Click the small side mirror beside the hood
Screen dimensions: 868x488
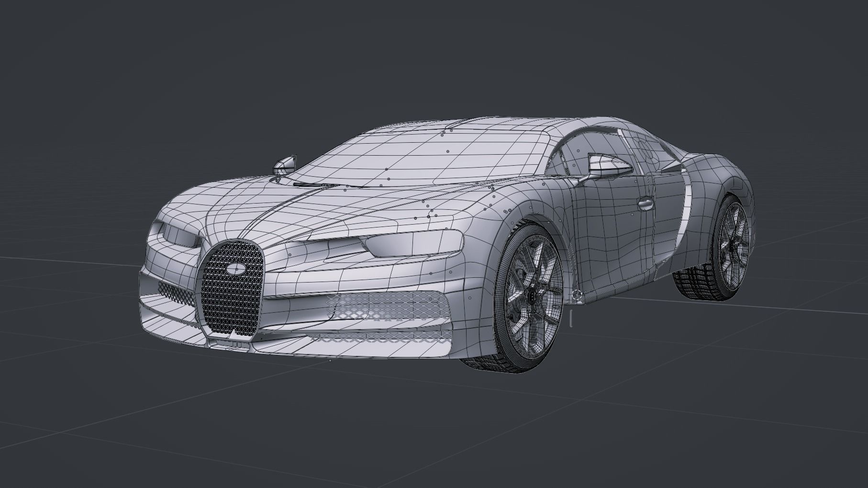tap(285, 165)
